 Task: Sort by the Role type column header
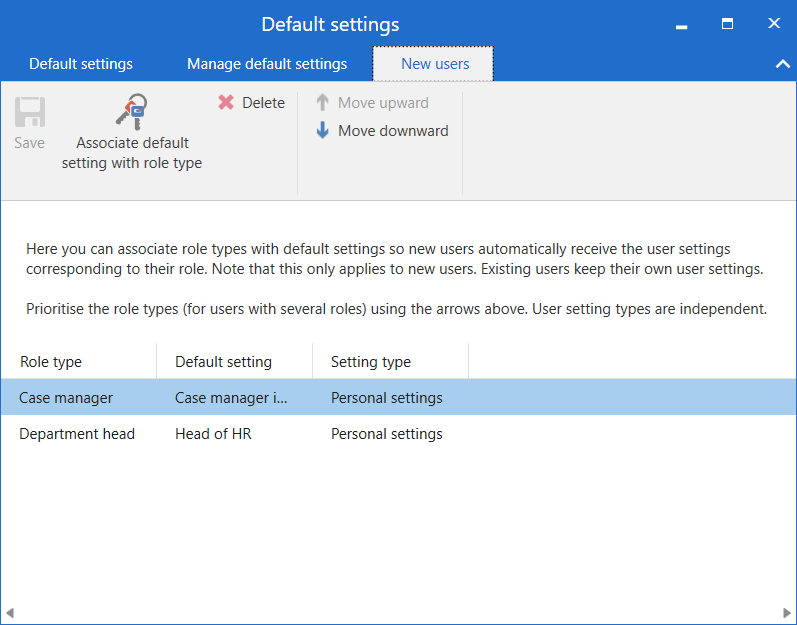pos(79,362)
